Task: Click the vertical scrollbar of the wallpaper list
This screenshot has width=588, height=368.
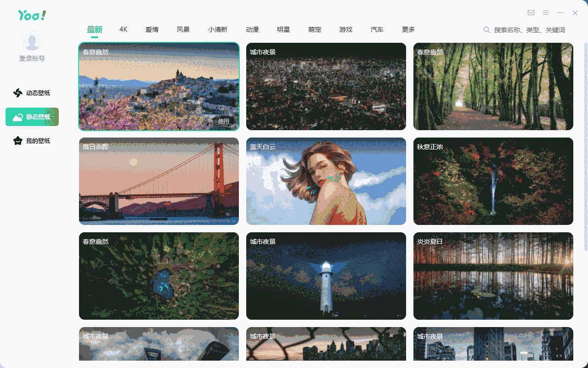Action: click(x=586, y=147)
